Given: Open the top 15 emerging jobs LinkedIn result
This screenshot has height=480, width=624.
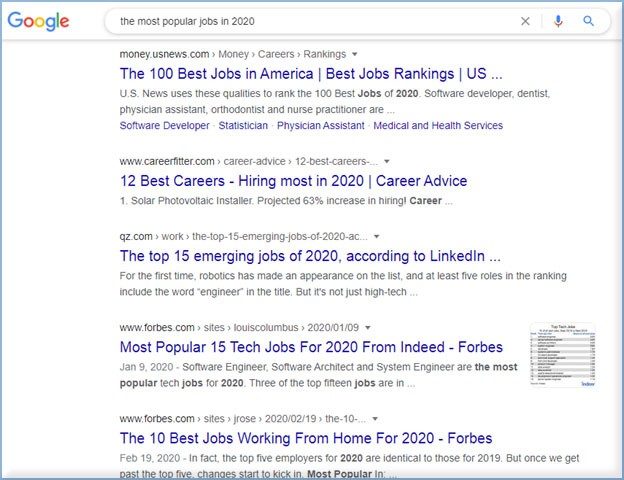Looking at the screenshot, I should point(310,256).
